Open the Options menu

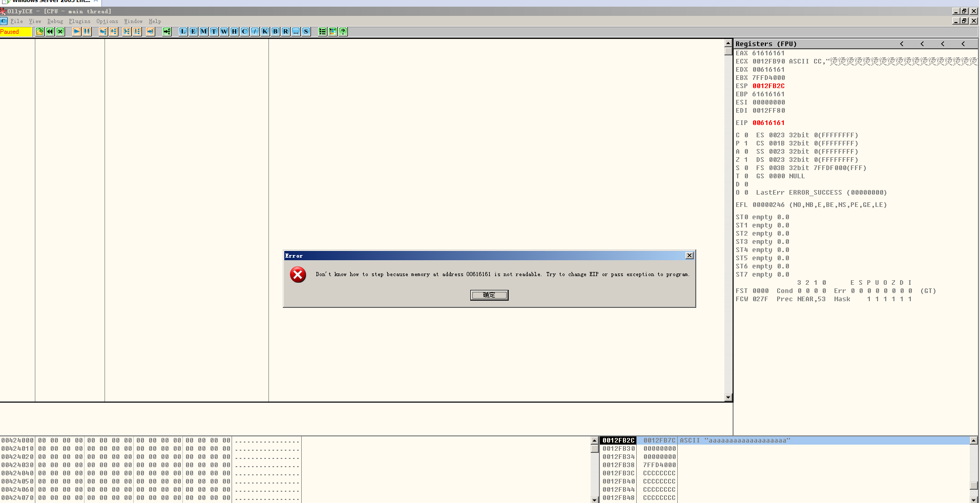(x=107, y=22)
